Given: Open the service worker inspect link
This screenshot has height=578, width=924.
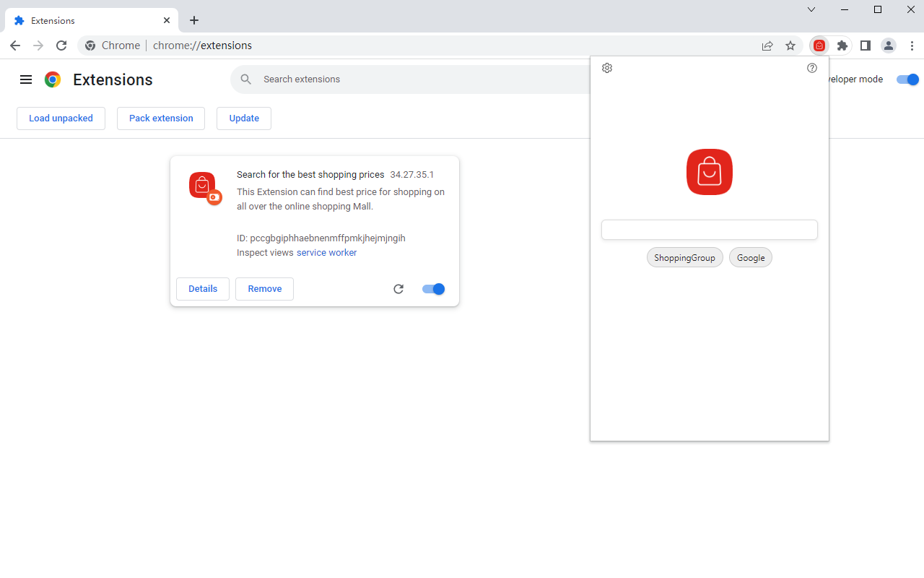Looking at the screenshot, I should pos(327,253).
